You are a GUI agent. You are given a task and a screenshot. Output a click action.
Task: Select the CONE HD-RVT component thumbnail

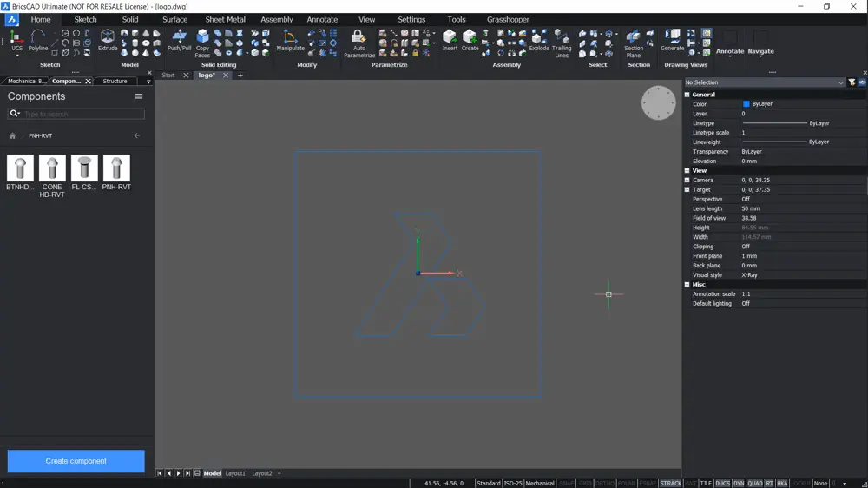52,168
